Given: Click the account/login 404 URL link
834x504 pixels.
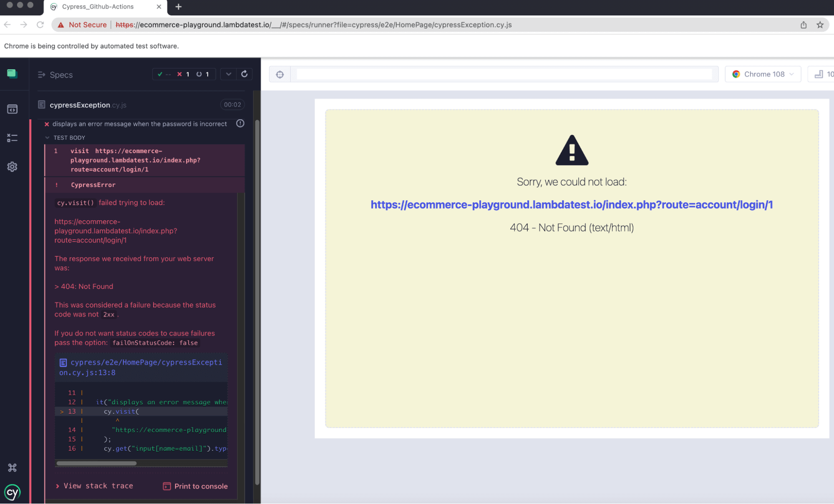Looking at the screenshot, I should 571,205.
